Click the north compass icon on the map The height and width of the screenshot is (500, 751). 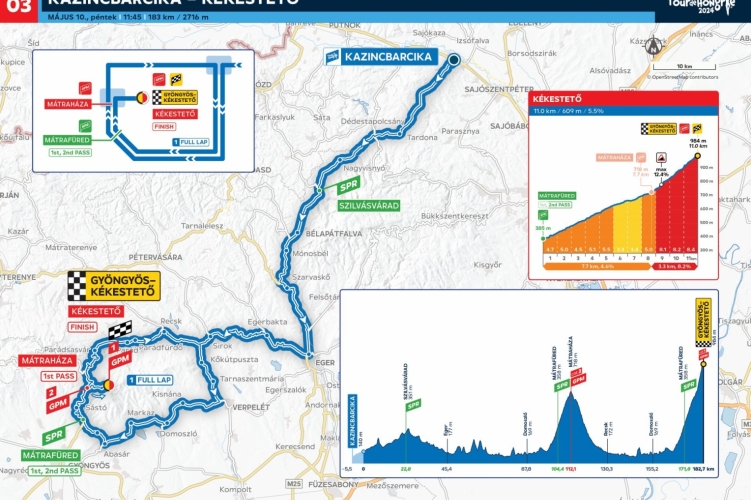tap(654, 45)
